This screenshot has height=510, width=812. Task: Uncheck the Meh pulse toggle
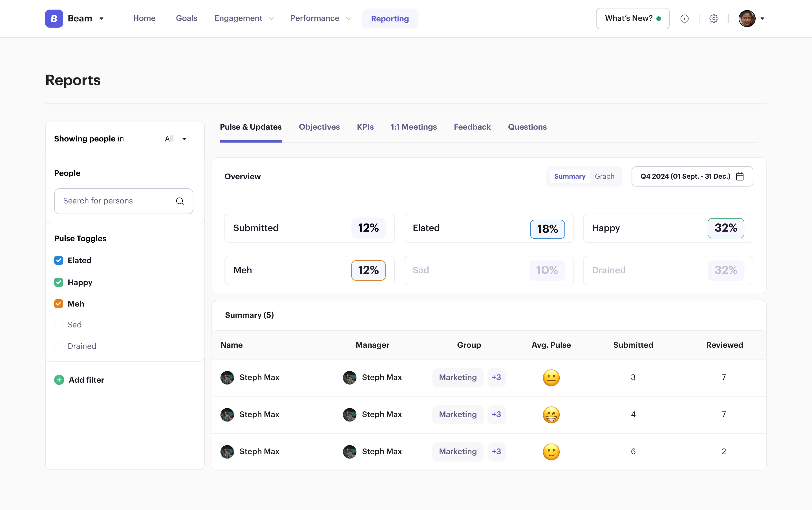click(59, 304)
